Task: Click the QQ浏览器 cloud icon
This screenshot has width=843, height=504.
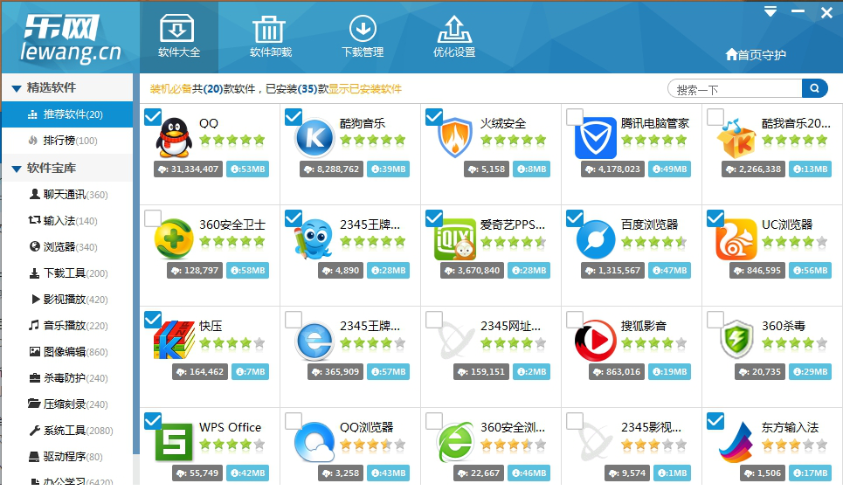Action: [x=315, y=442]
